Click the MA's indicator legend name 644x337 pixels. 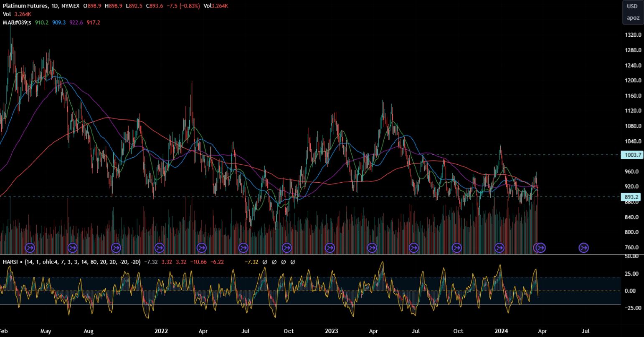coord(17,23)
